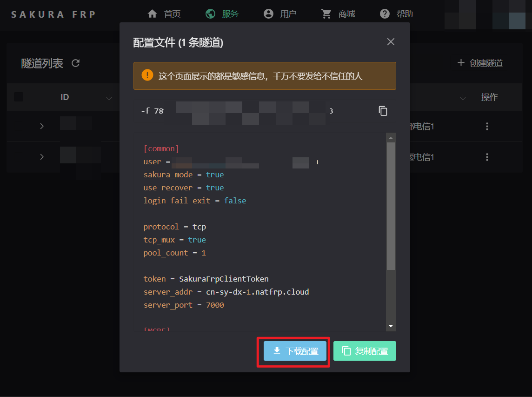Click the user profile icon beside 用户
Image resolution: width=532 pixels, height=397 pixels.
point(268,13)
